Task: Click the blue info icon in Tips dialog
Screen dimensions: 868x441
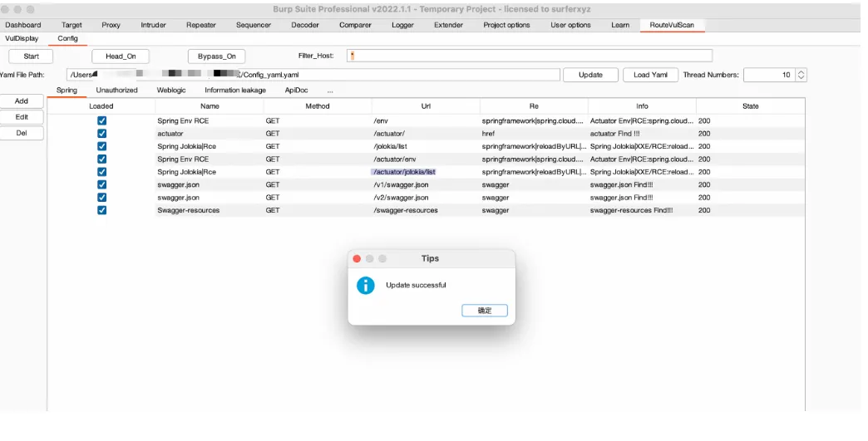Action: point(365,285)
